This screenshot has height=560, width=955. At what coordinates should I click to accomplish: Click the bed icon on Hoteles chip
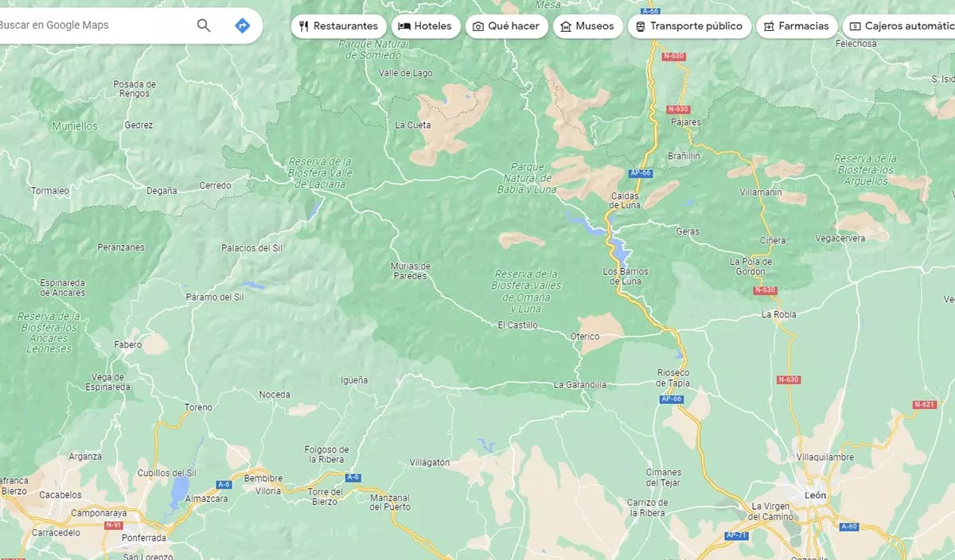pyautogui.click(x=404, y=26)
